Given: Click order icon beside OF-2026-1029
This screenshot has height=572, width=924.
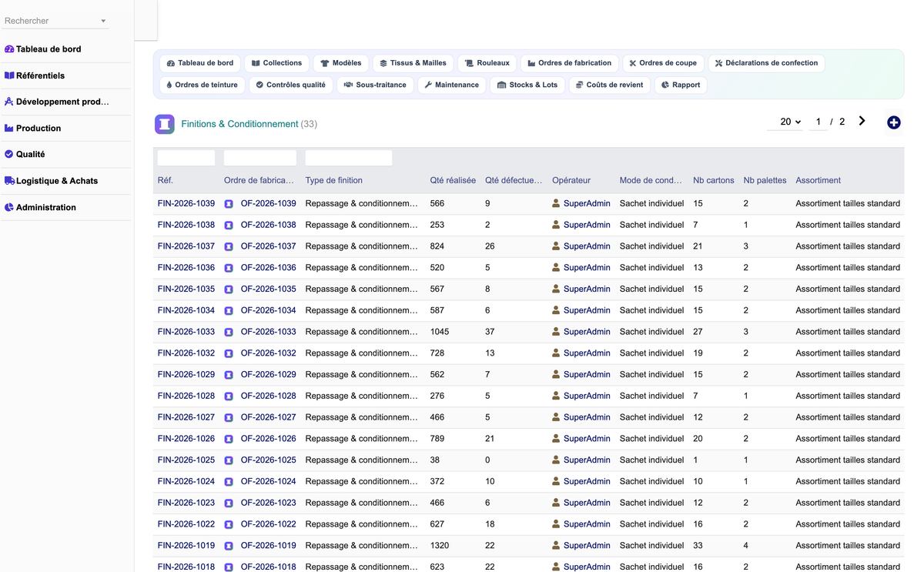Looking at the screenshot, I should click(x=229, y=375).
